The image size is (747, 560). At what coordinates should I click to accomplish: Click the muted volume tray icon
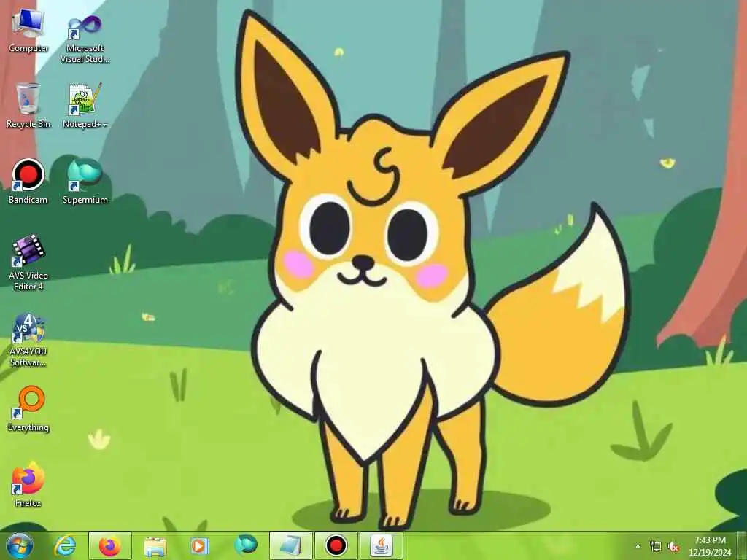(673, 546)
